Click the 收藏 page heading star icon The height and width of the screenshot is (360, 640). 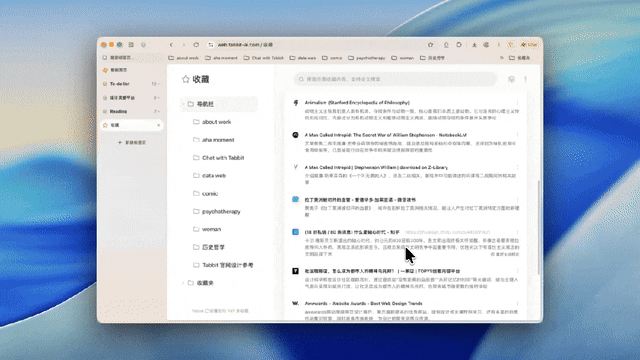[x=186, y=79]
